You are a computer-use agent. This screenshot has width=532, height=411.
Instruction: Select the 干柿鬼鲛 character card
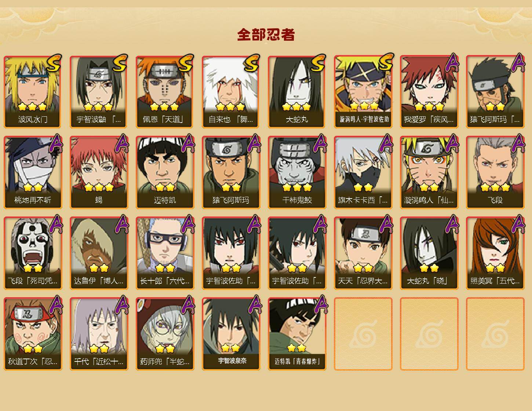click(297, 172)
